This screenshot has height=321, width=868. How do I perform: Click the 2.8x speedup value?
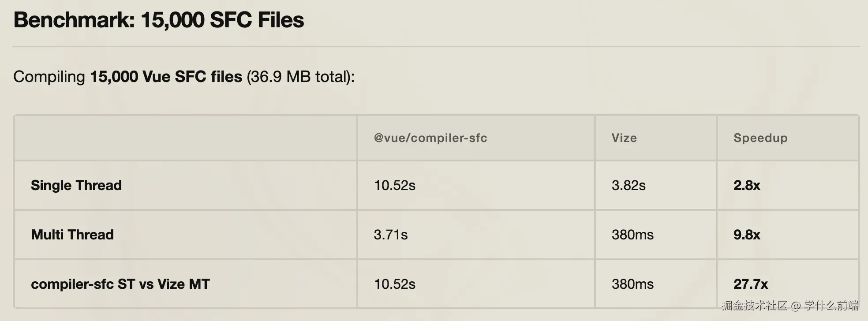coord(747,185)
